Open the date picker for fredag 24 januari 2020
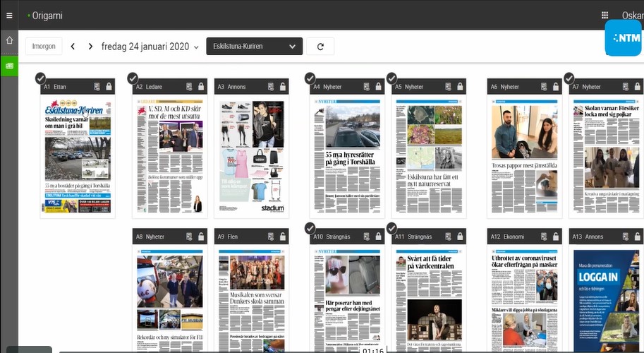This screenshot has width=644, height=353. pos(150,47)
